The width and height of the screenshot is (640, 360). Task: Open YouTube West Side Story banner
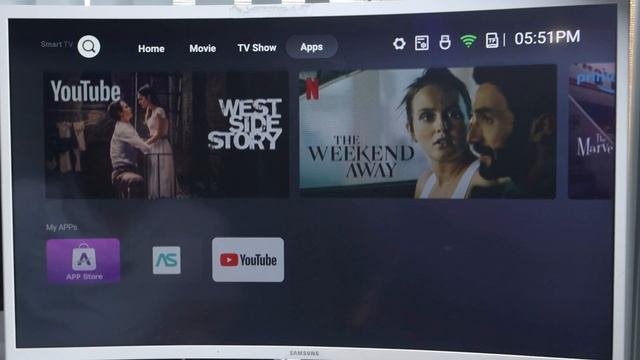click(167, 135)
